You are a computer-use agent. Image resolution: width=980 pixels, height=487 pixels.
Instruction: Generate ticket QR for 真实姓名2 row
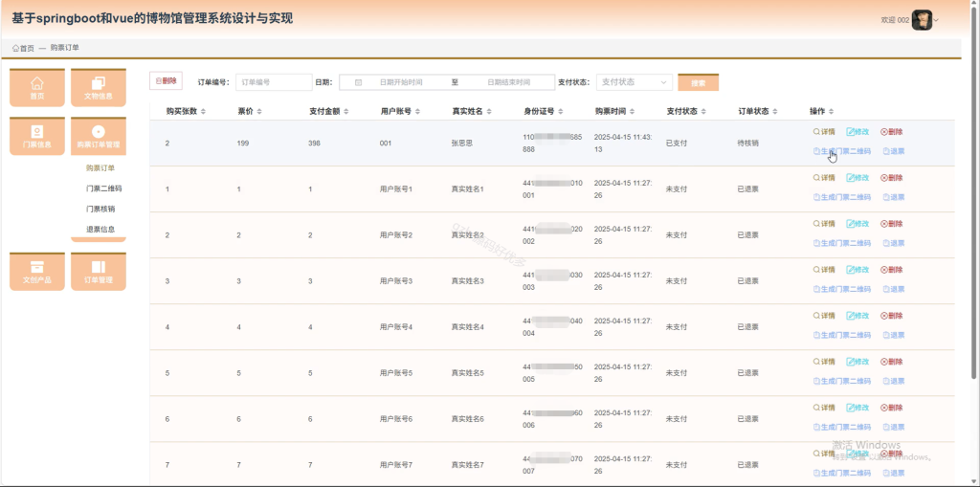click(842, 243)
